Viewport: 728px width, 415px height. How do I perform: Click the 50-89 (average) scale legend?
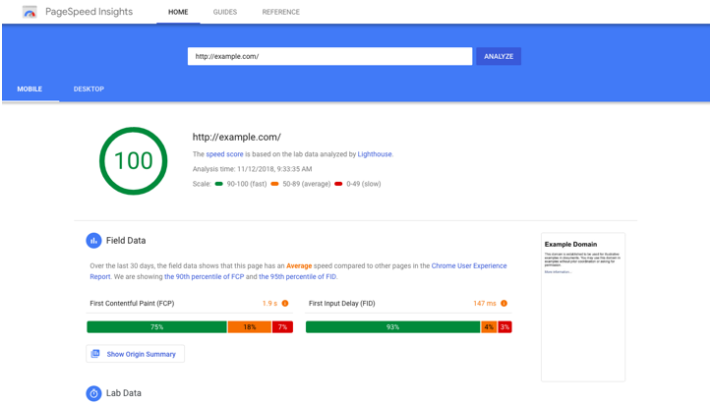coord(301,184)
